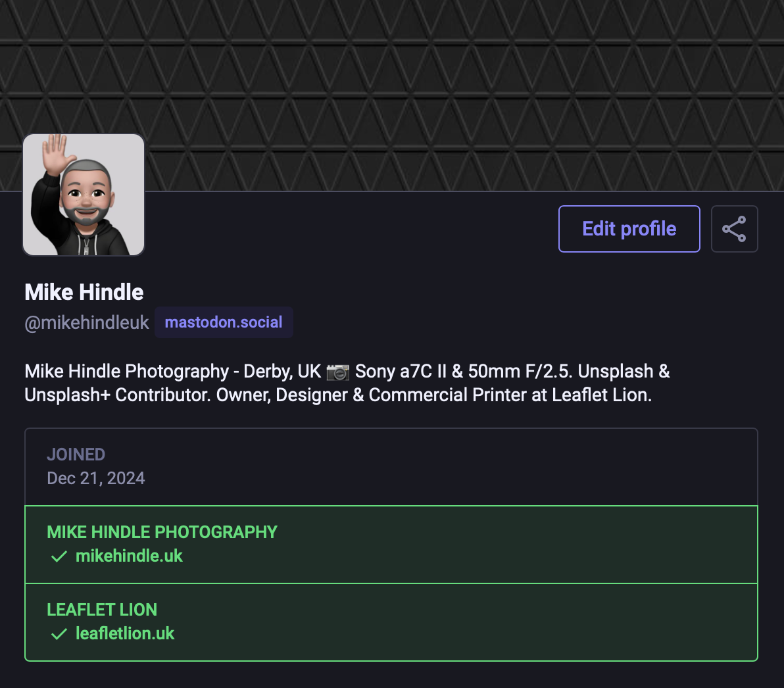Click the bio text mentioning Derby, UK

pos(282,372)
